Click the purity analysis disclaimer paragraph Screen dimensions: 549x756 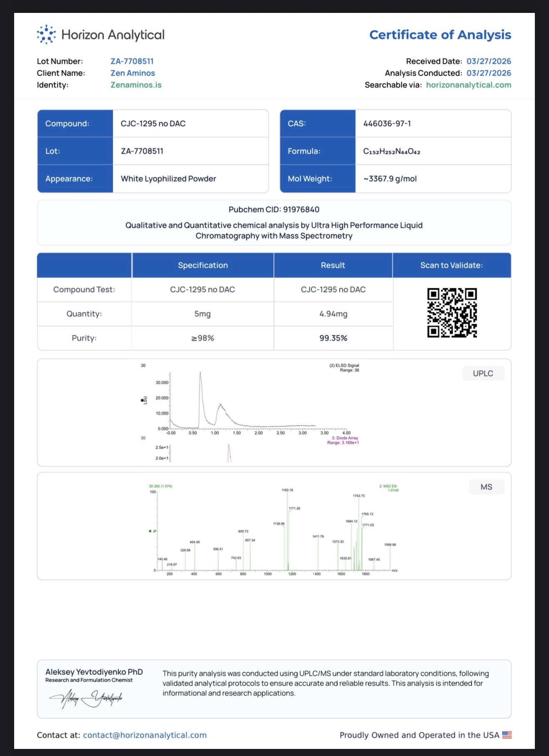tap(326, 683)
